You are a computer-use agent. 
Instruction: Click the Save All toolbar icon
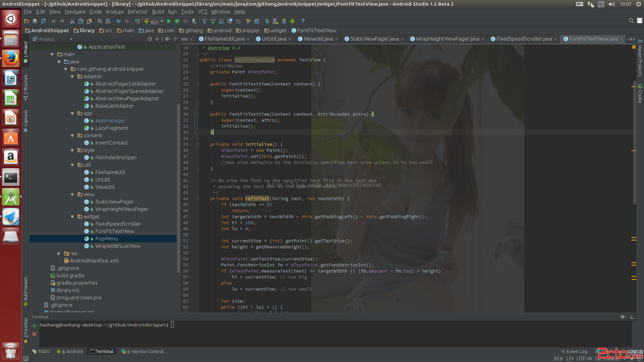(35, 21)
